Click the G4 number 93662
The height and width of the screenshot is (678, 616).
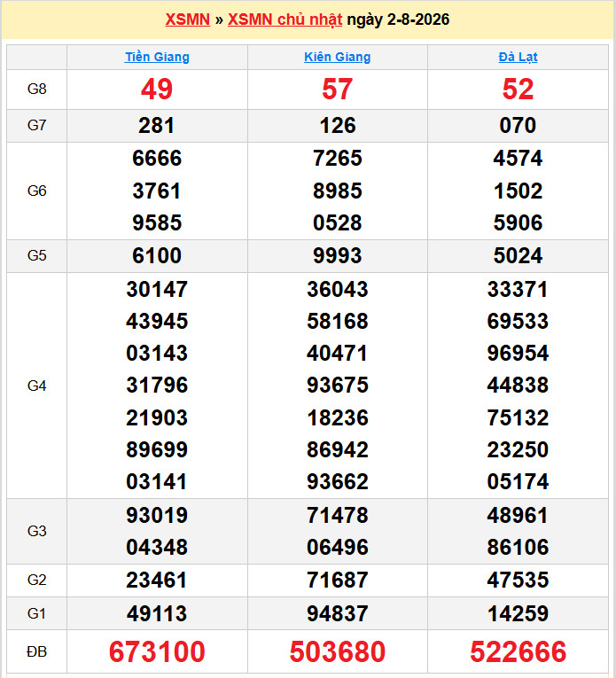point(338,482)
